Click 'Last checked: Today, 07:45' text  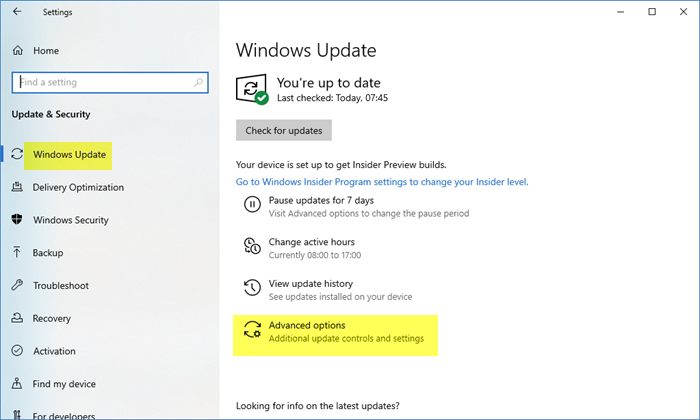[x=333, y=98]
